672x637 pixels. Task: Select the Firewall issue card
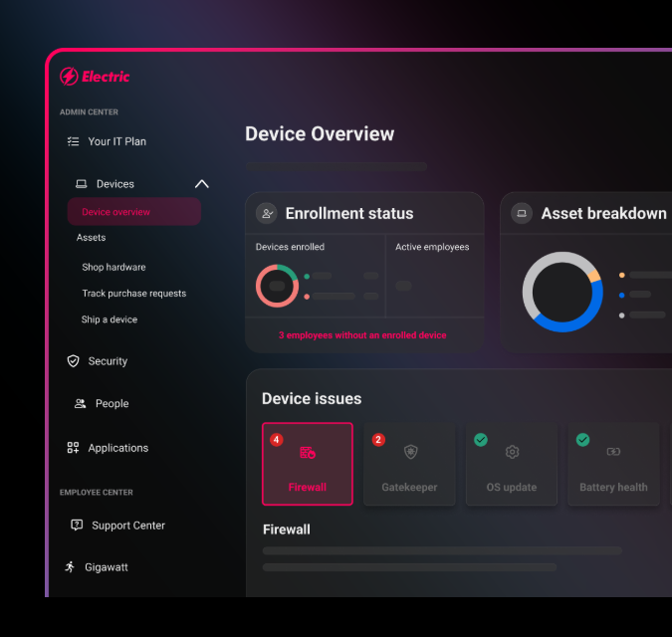(x=307, y=464)
